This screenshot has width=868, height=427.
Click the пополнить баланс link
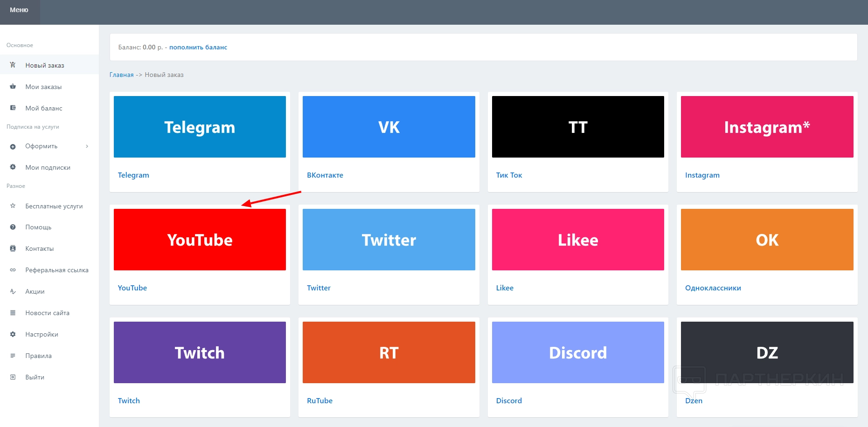pos(198,47)
